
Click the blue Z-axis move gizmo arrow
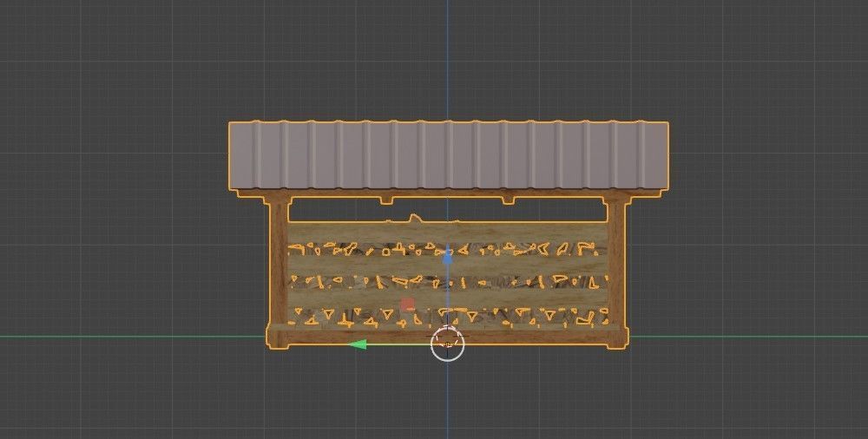click(x=448, y=256)
